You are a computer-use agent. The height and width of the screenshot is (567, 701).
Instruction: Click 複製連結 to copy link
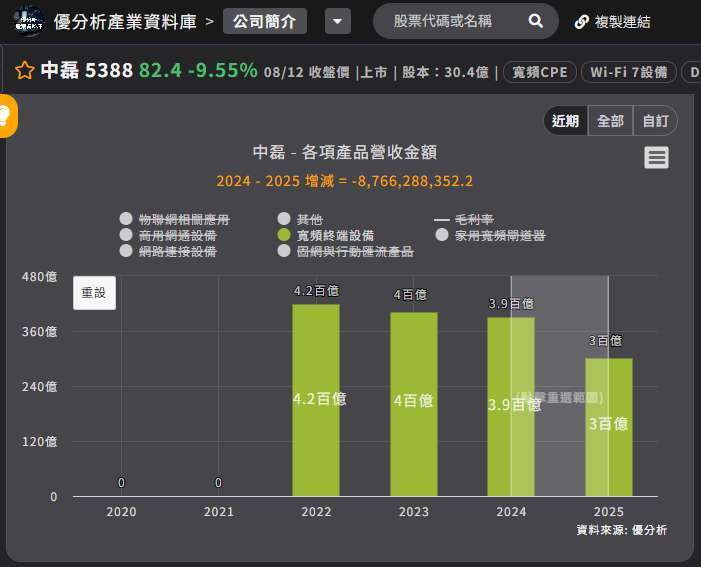622,21
